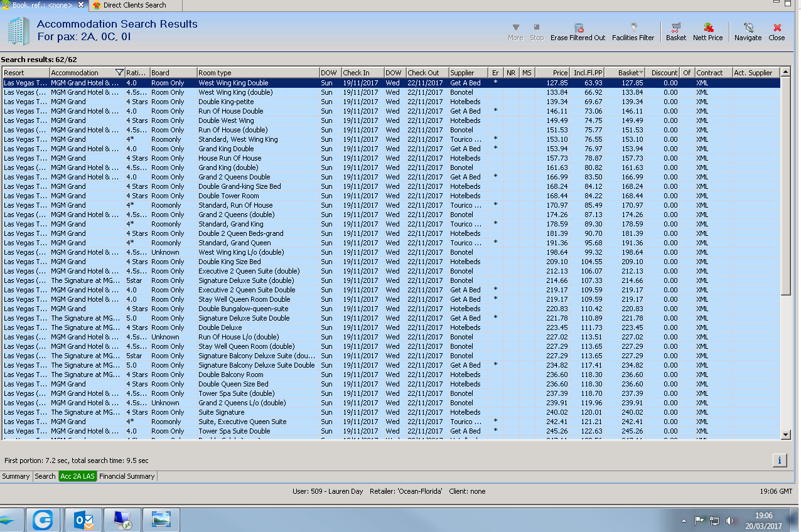Open the Navigate compass tool
Image resolution: width=801 pixels, height=532 pixels.
click(x=748, y=32)
